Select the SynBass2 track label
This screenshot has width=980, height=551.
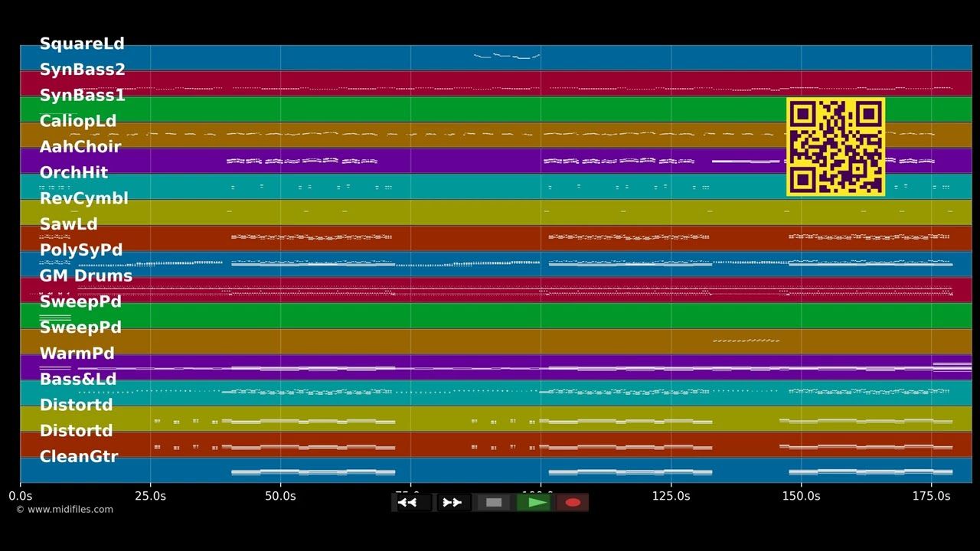82,70
